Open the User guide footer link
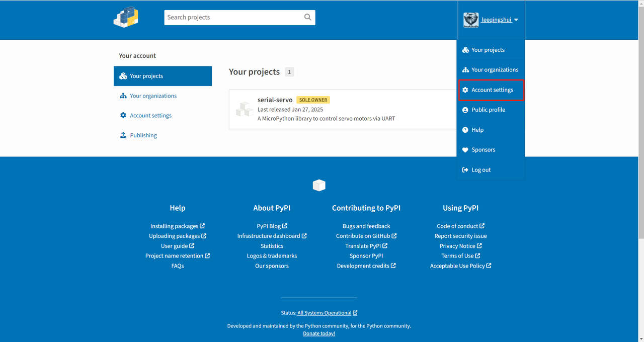The height and width of the screenshot is (342, 644). (x=178, y=246)
